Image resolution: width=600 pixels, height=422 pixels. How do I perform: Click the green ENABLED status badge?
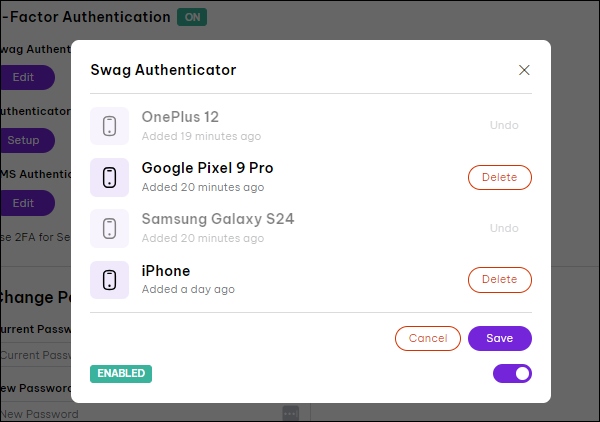coord(121,374)
